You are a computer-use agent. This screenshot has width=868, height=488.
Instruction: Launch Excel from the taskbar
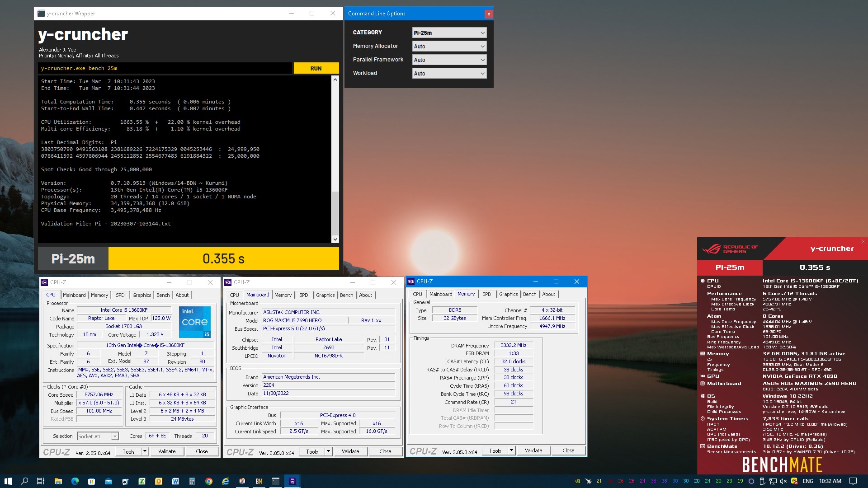click(x=142, y=481)
